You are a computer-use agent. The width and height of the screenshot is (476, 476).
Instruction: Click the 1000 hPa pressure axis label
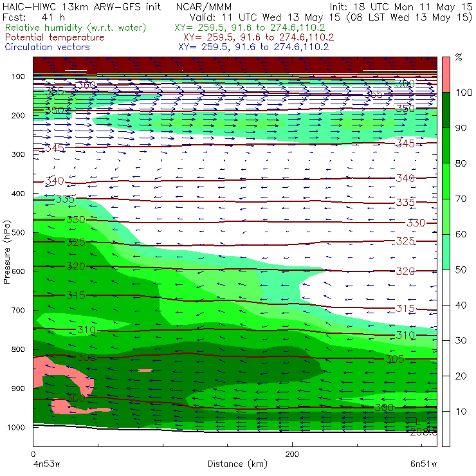pyautogui.click(x=16, y=427)
